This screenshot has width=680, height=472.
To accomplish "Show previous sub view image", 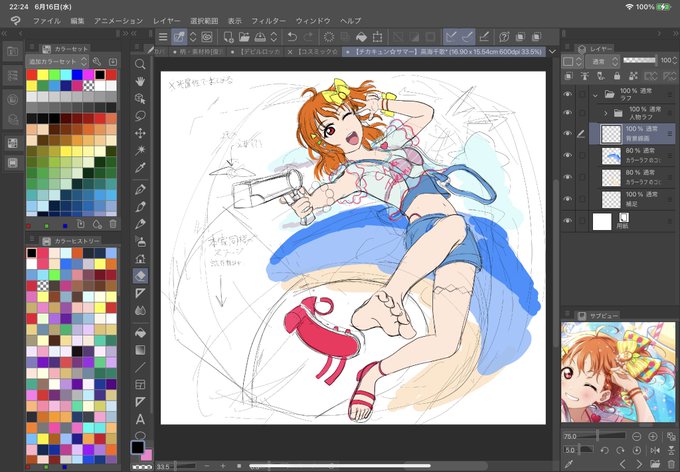I will point(623,465).
